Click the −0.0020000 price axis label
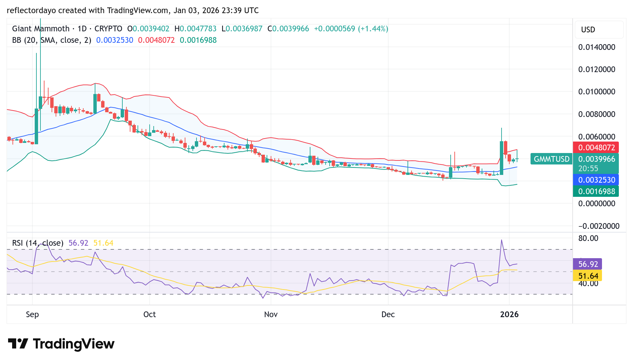The width and height of the screenshot is (633, 364). [599, 226]
